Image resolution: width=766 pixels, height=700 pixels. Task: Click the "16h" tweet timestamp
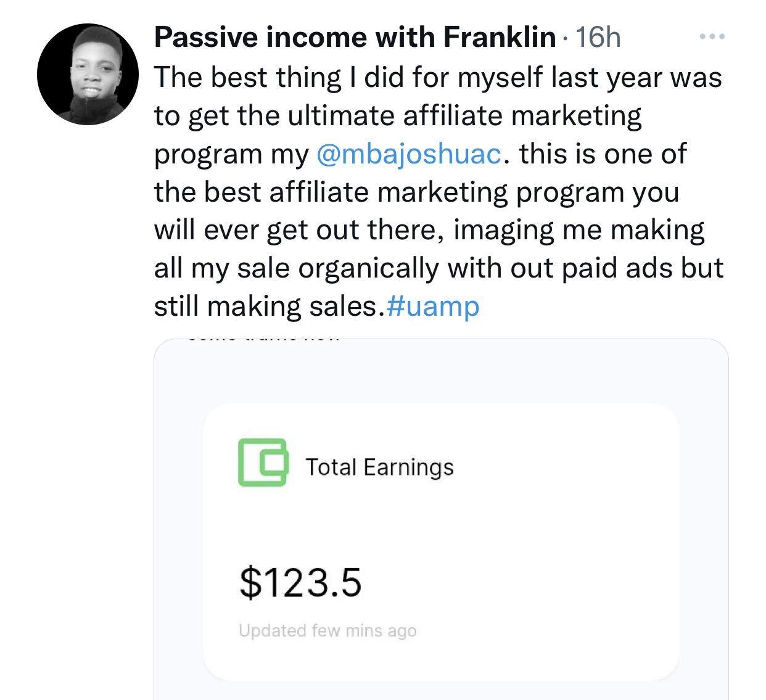coord(598,38)
